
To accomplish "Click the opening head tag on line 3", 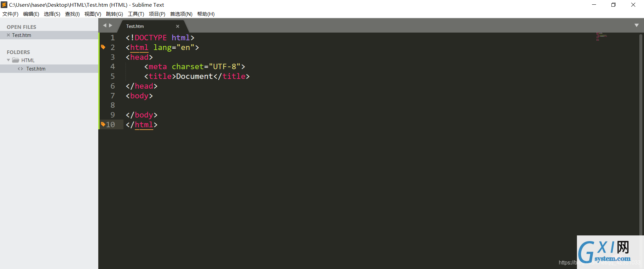I will coord(139,57).
